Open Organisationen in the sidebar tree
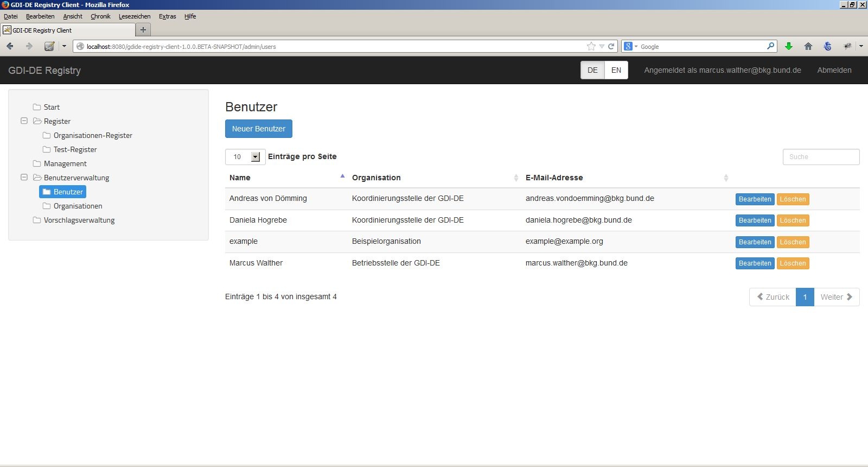 pos(78,206)
